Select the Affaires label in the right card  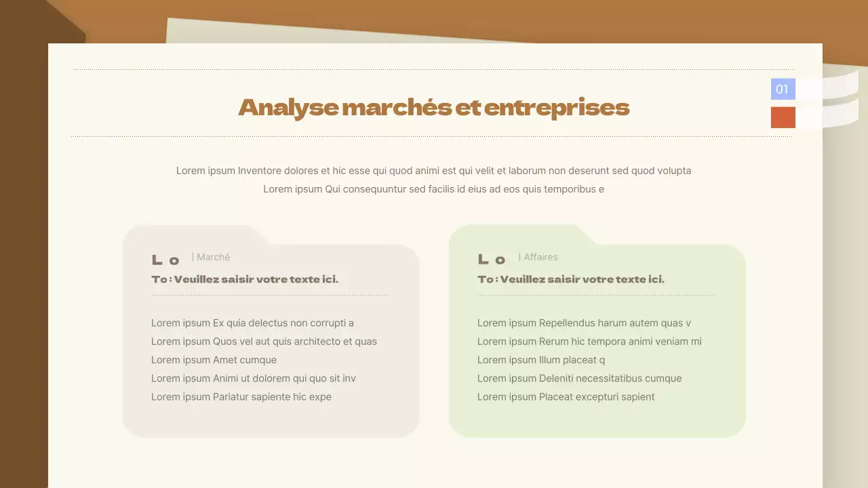click(540, 257)
